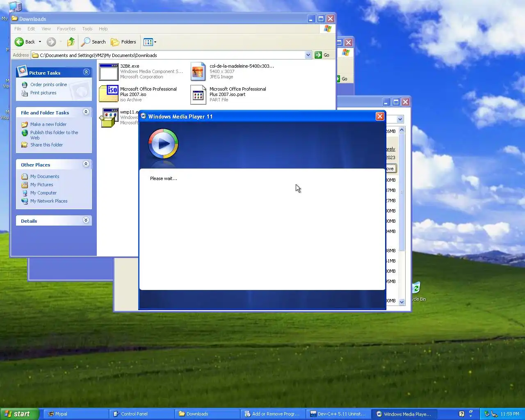Toggle the Folders pane button
This screenshot has width=525, height=420.
(123, 42)
